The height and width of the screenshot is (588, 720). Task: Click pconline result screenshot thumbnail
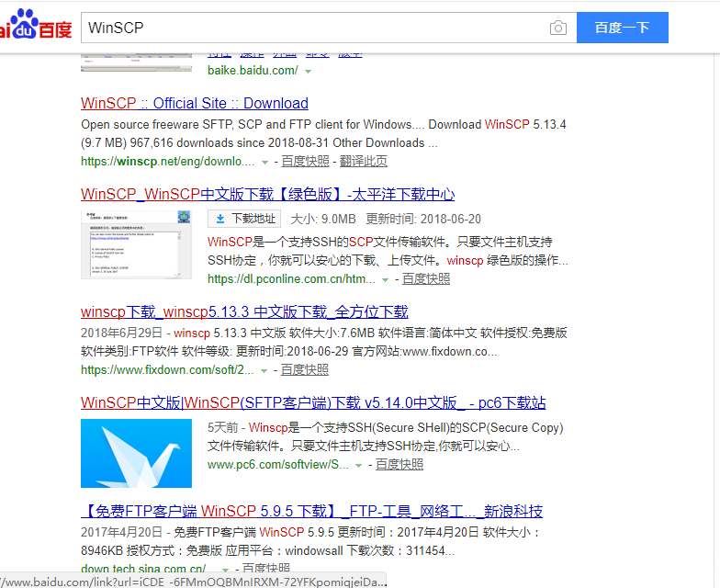[136, 244]
